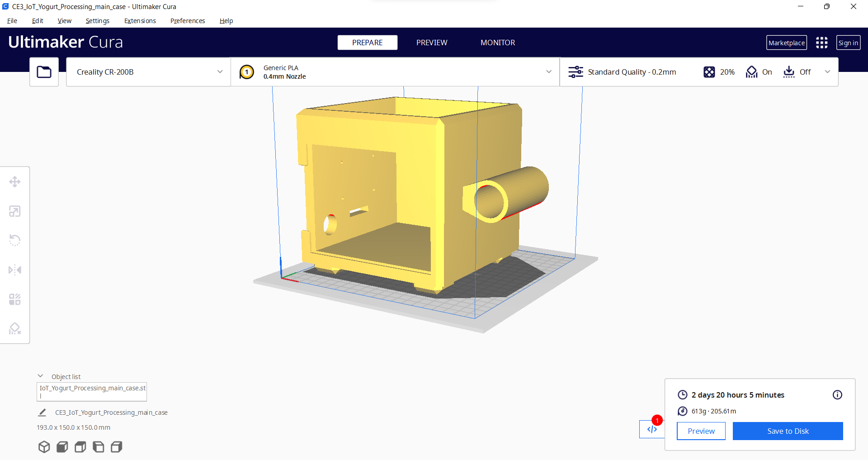Viewport: 868px width, 460px height.
Task: Open the Extensions menu
Action: [140, 21]
